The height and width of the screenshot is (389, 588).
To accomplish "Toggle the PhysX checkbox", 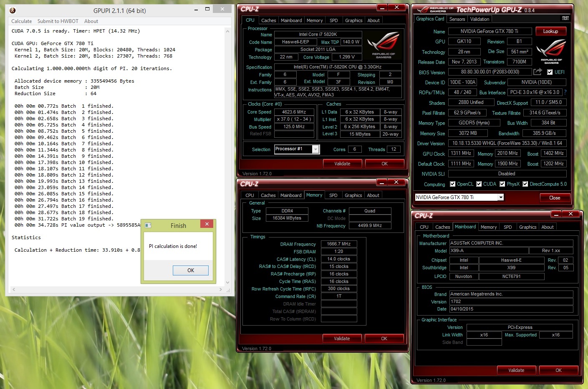I will click(502, 184).
